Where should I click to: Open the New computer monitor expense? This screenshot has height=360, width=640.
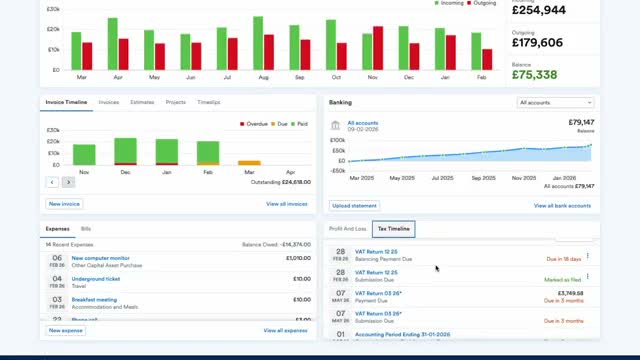(100, 258)
